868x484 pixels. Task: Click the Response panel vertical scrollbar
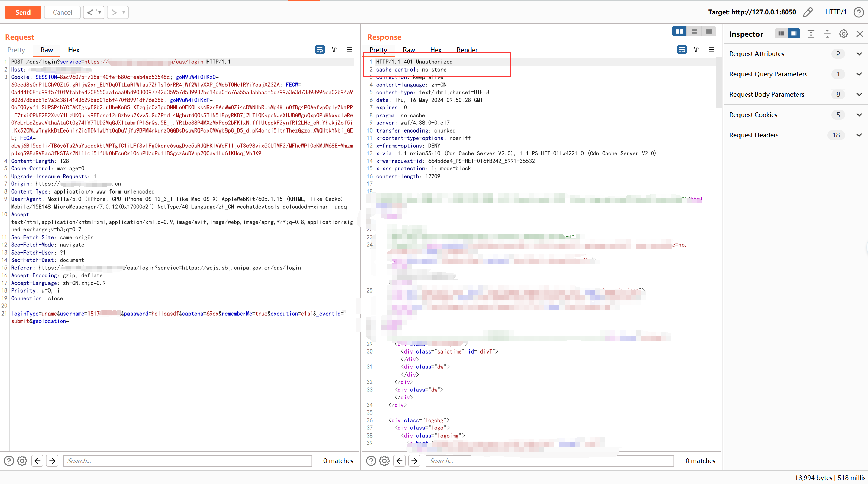(719, 82)
